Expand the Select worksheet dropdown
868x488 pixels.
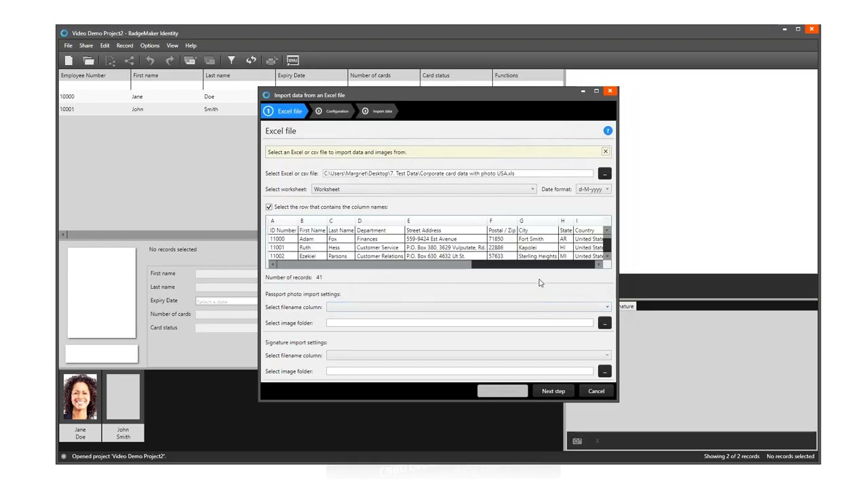point(424,189)
